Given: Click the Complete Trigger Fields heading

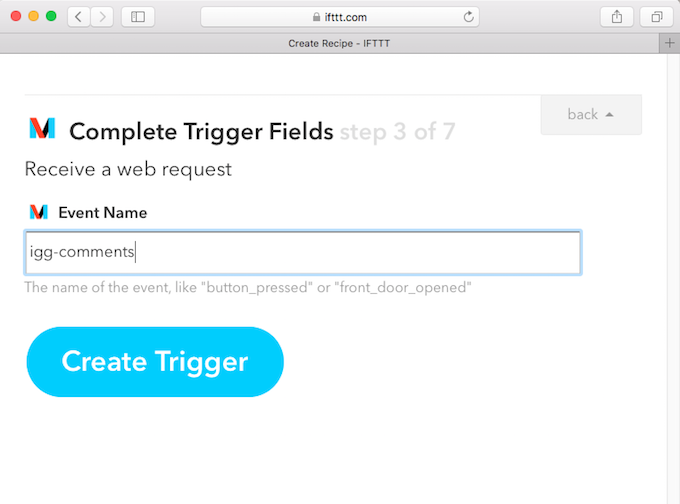Looking at the screenshot, I should coord(201,131).
